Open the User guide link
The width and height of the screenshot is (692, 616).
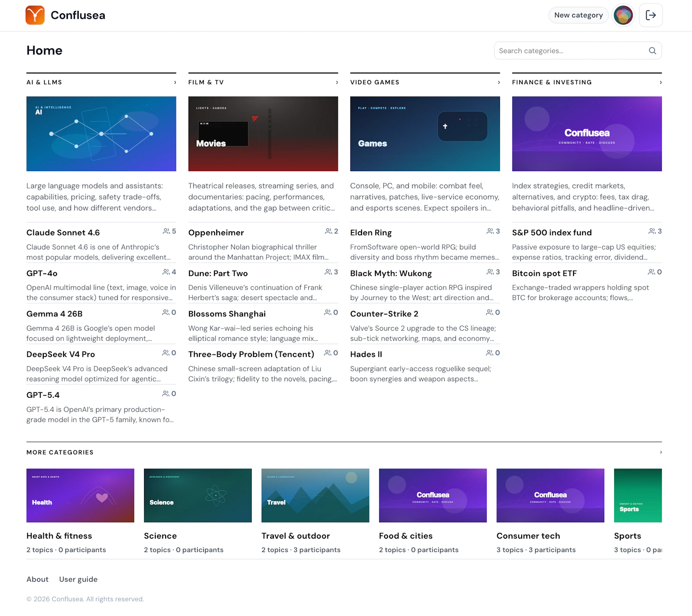[x=78, y=579]
